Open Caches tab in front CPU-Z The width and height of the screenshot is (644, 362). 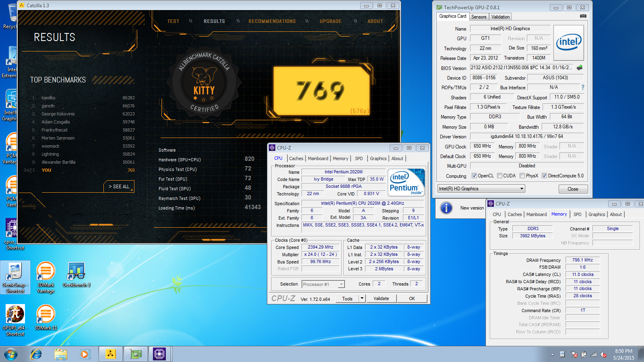click(x=296, y=158)
